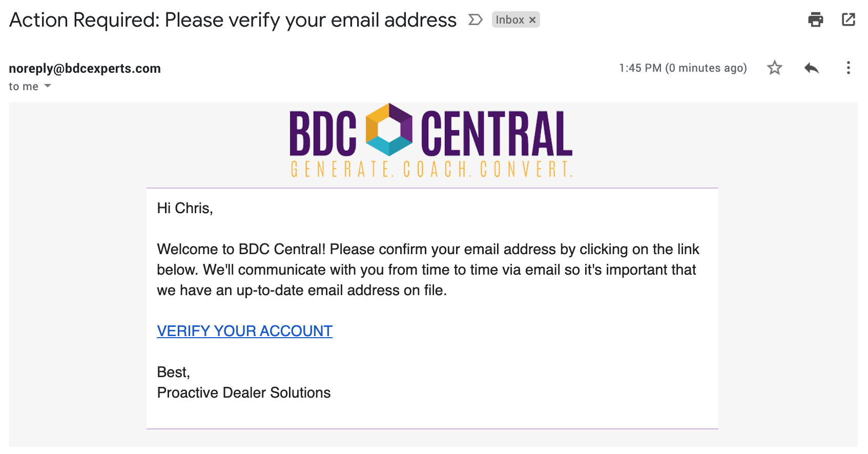Viewport: 868px width, 454px height.
Task: Click the 'Hi Chris,' greeting text
Action: [184, 208]
